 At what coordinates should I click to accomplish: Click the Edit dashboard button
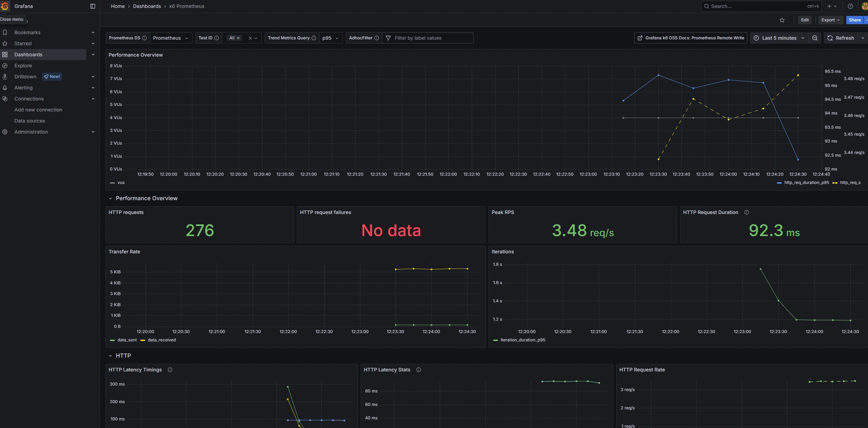tap(805, 20)
